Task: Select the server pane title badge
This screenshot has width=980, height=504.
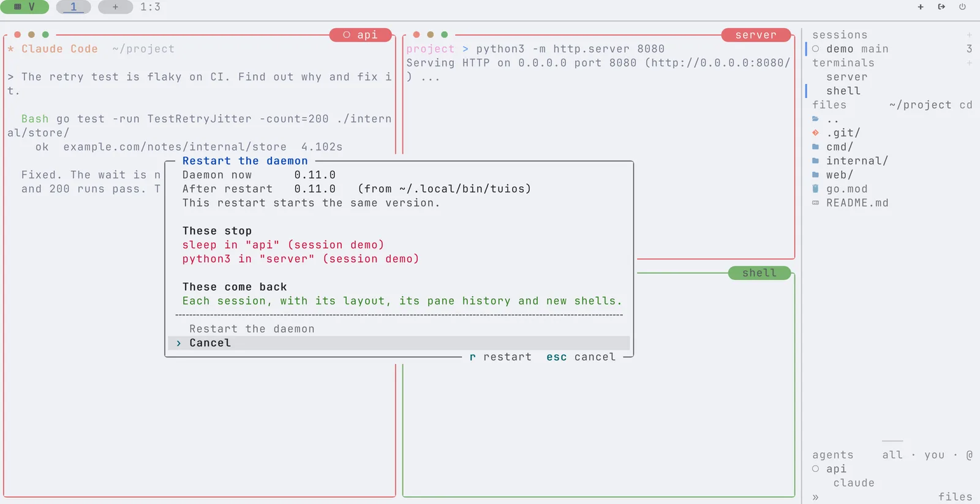Action: [756, 35]
